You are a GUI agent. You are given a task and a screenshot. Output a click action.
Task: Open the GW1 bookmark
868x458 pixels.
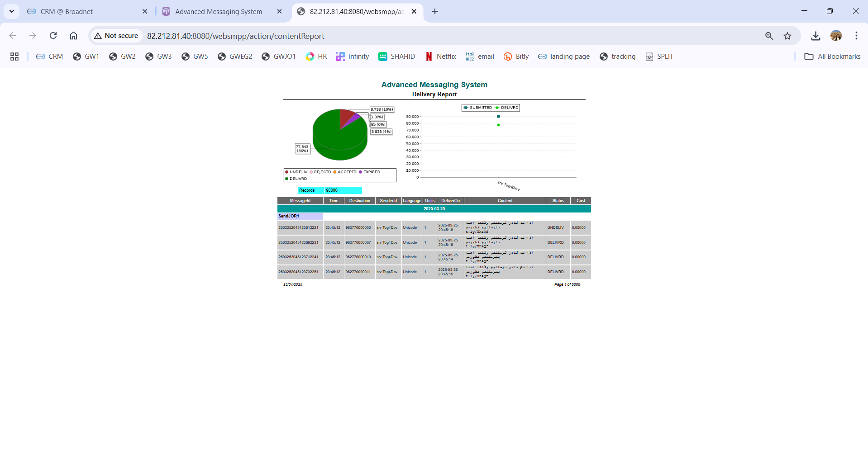(86, 57)
